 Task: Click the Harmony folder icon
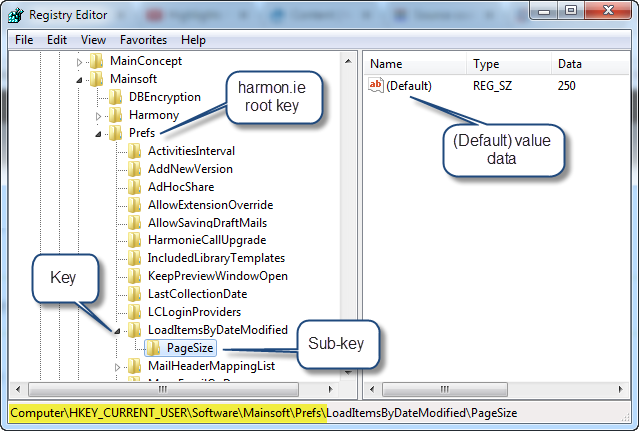[116, 115]
